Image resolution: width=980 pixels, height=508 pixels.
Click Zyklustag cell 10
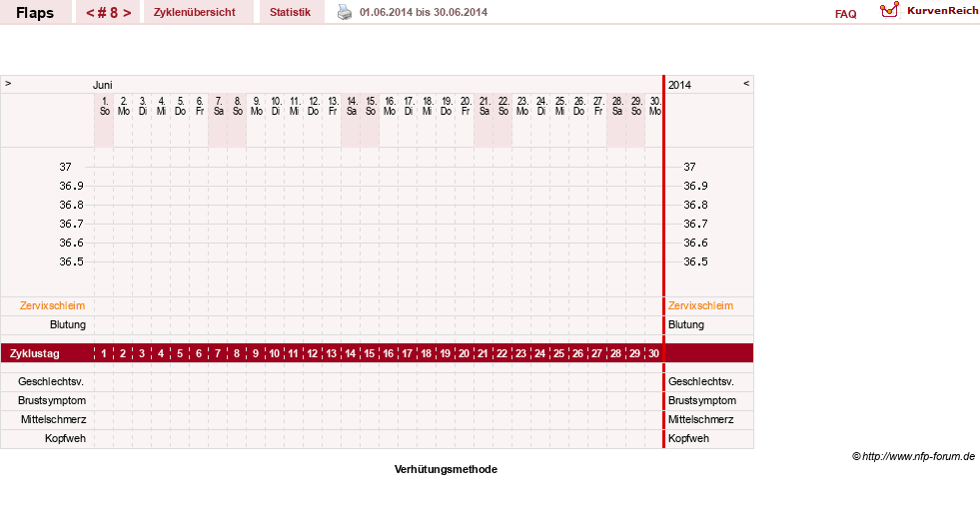[x=275, y=353]
